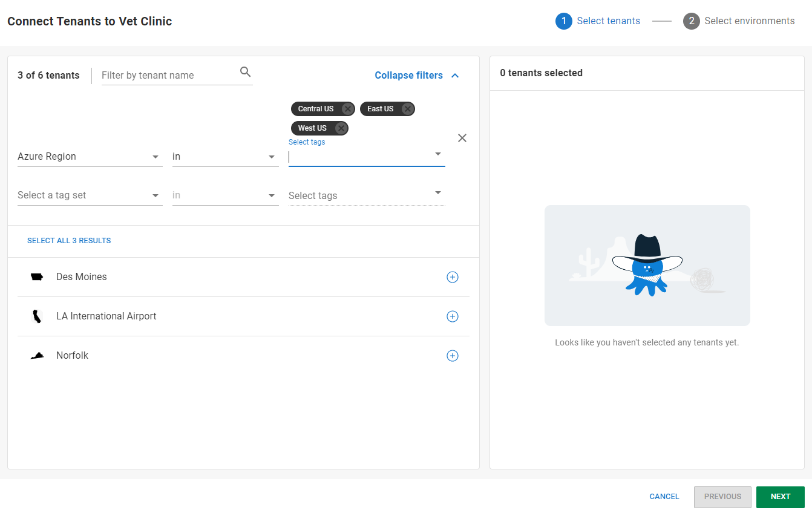
Task: Remove the West US tag chip
Action: [x=341, y=128]
